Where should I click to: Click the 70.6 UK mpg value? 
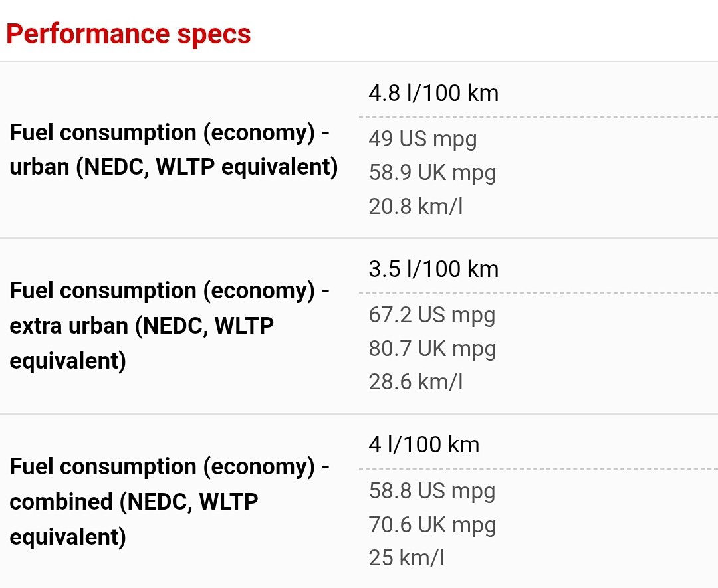[x=432, y=524]
